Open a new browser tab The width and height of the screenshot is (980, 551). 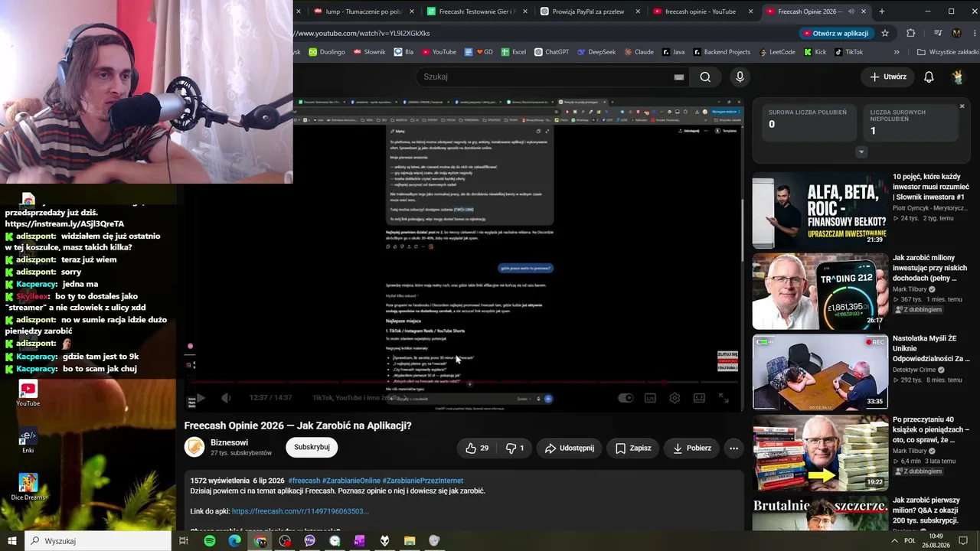[881, 11]
